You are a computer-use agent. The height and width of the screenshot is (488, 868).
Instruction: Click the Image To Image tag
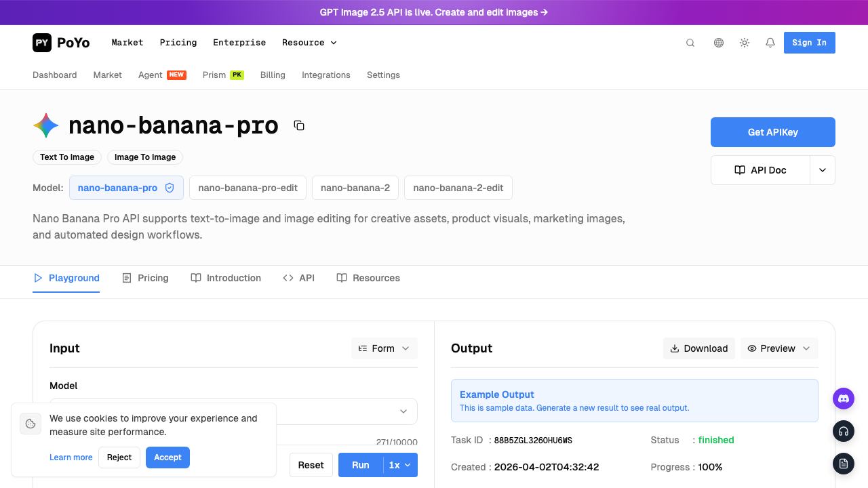(145, 157)
